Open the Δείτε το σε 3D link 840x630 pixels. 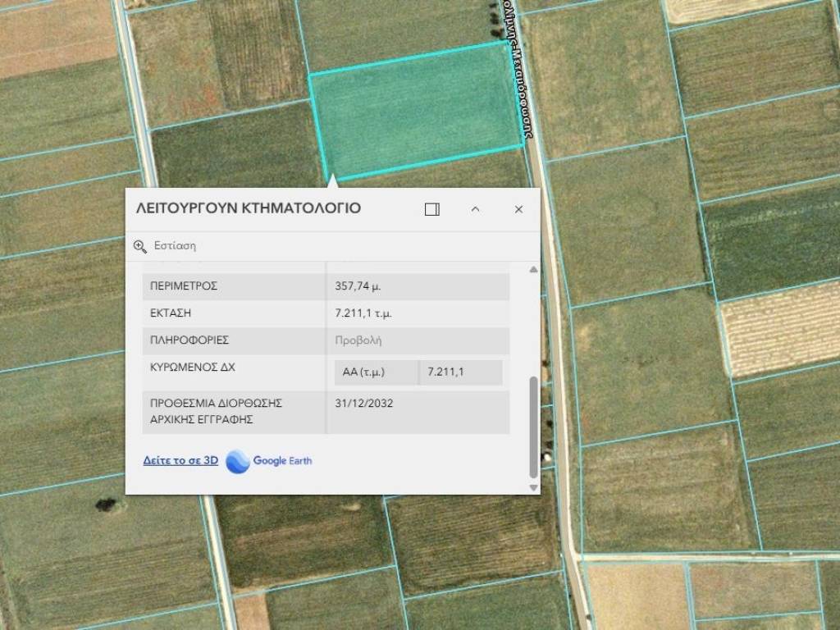[180, 461]
